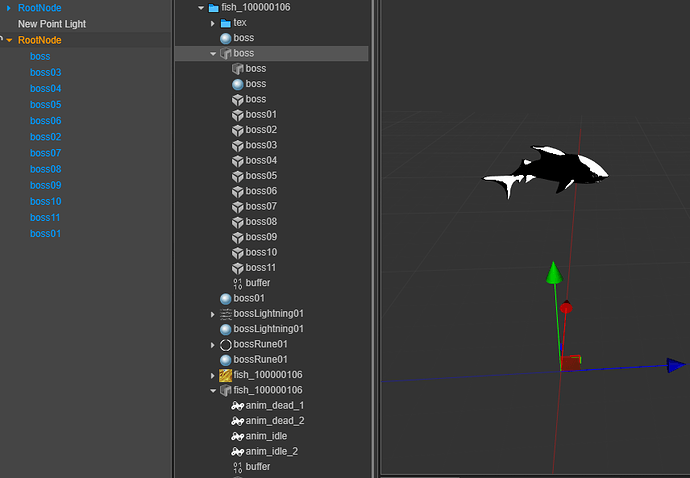Click the mesh icon beside boss03 in assets
The height and width of the screenshot is (478, 690).
click(238, 146)
